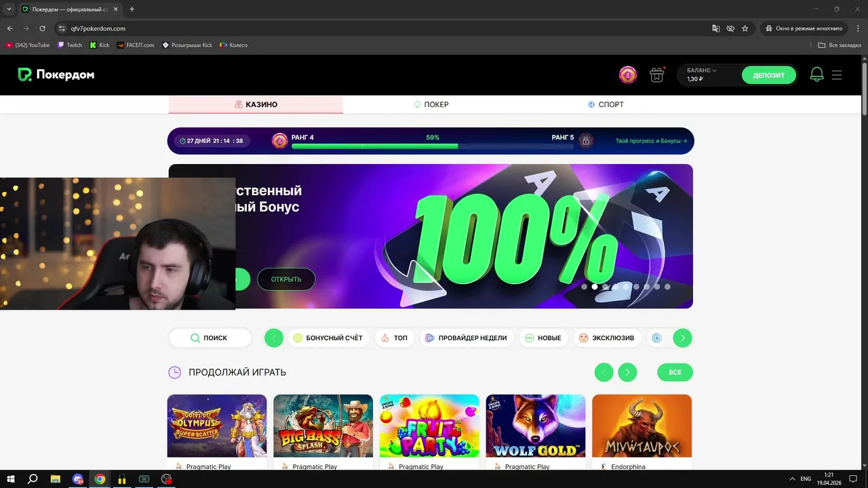The height and width of the screenshot is (488, 868).
Task: Open Windows taskbar search
Action: point(33,479)
